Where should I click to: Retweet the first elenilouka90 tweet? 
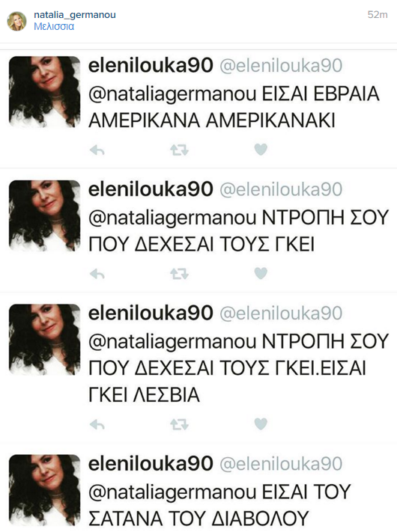[x=179, y=150]
